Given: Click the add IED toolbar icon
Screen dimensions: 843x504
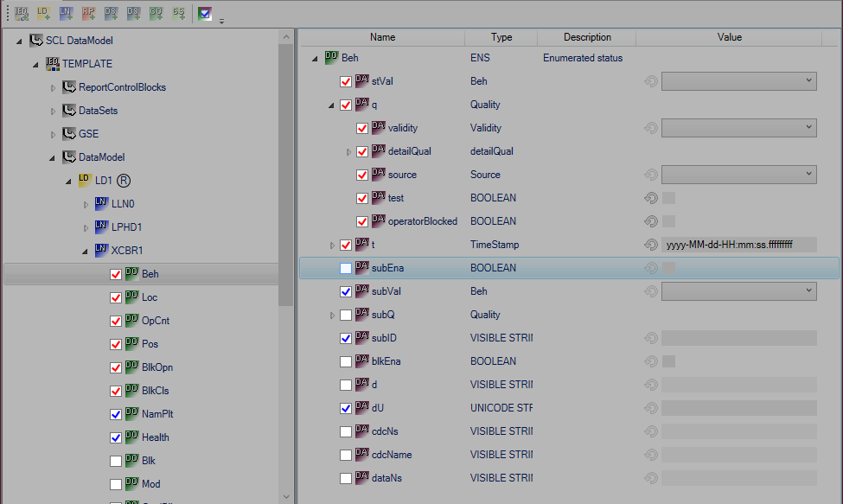Looking at the screenshot, I should click(x=22, y=14).
